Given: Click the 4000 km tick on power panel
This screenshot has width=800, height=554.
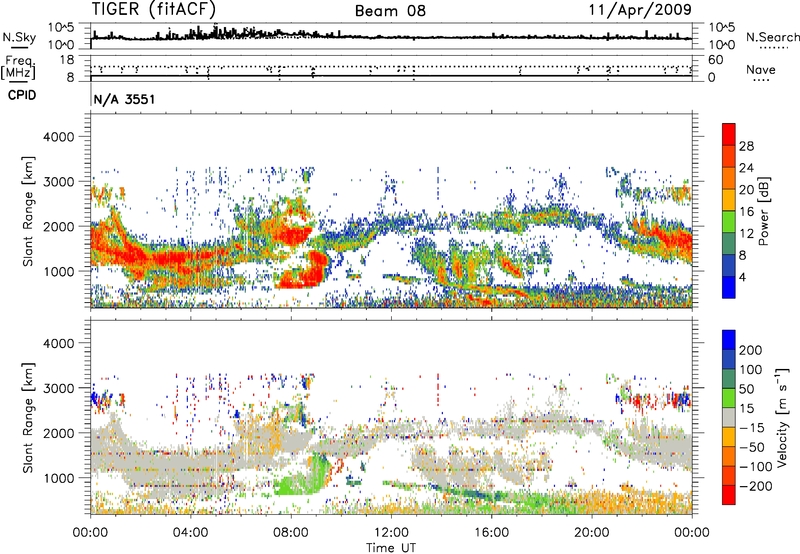Looking at the screenshot, I should tap(58, 137).
